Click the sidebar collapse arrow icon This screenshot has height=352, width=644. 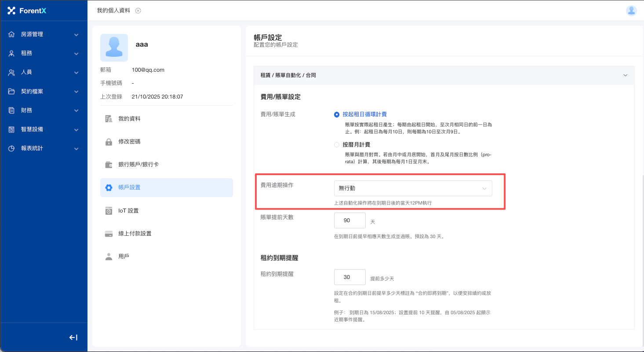[x=73, y=337]
